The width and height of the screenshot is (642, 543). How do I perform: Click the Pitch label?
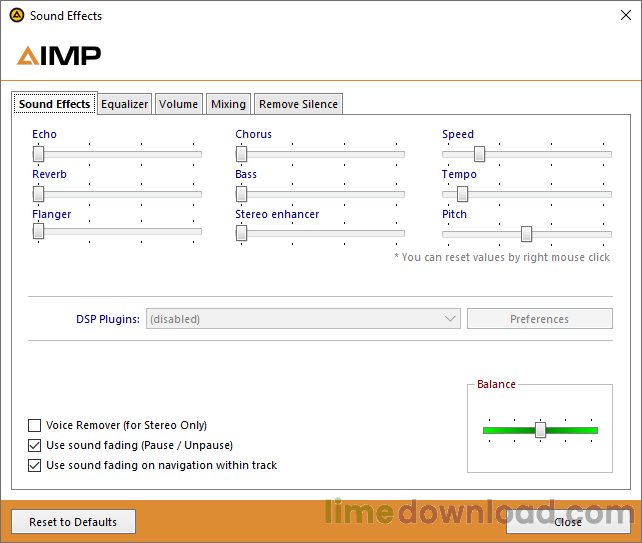(454, 214)
